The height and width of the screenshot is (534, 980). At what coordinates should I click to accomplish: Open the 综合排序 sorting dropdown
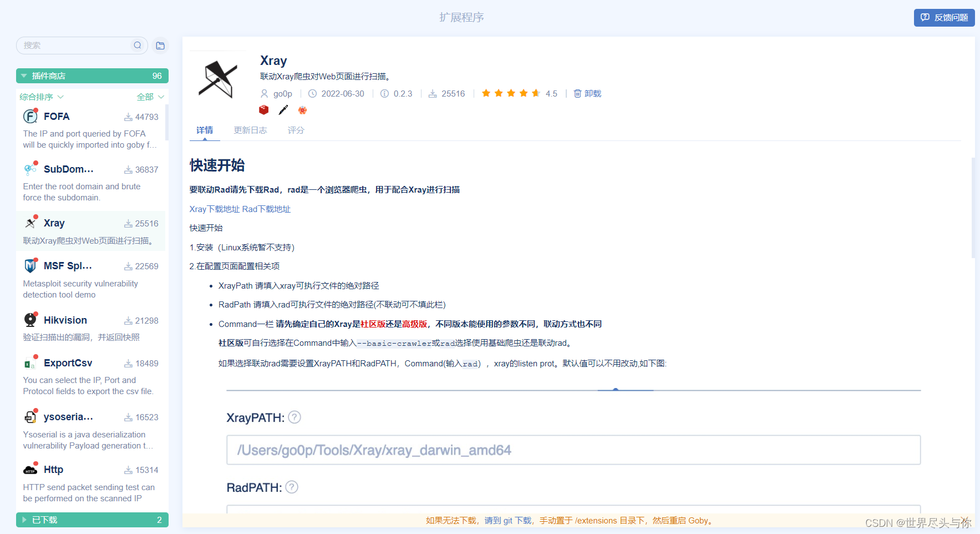[x=42, y=97]
